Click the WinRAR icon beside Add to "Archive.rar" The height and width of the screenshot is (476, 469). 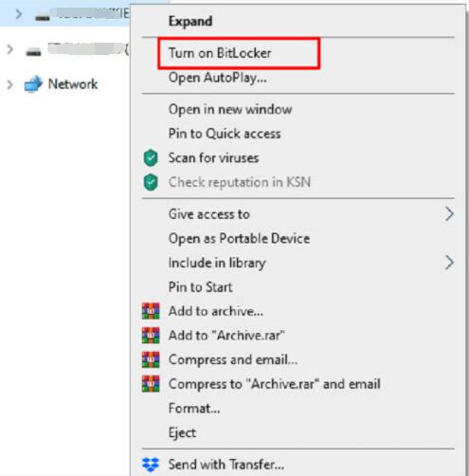pos(151,336)
